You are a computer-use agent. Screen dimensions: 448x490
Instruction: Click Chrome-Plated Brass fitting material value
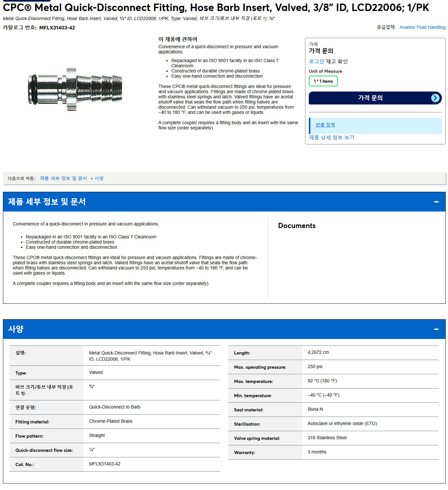pyautogui.click(x=111, y=421)
